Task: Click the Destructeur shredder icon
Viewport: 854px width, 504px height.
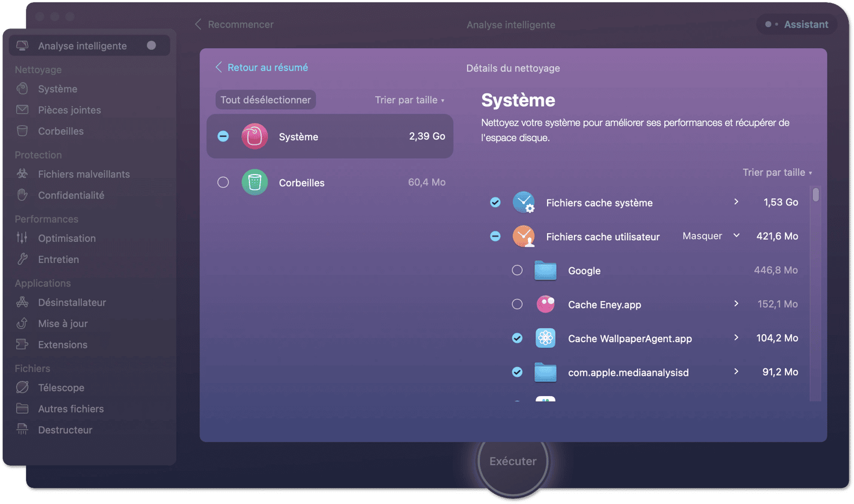Action: pos(23,430)
